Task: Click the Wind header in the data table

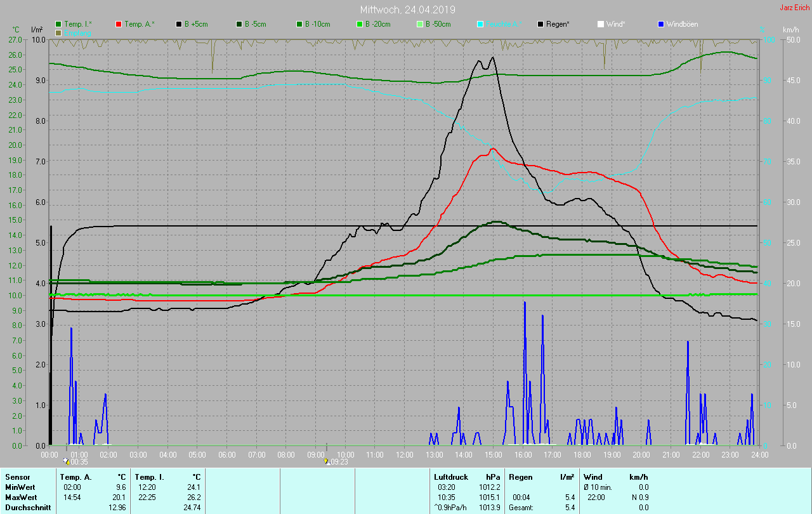Action: coord(593,477)
